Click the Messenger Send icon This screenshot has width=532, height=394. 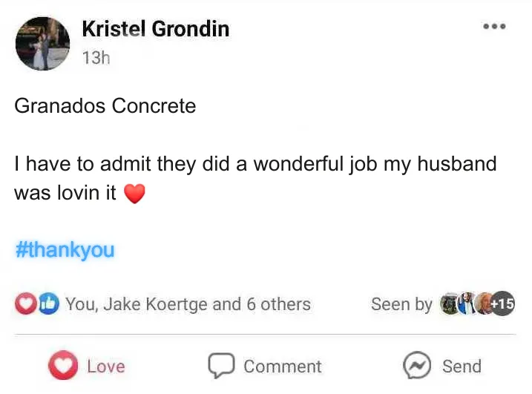click(x=417, y=366)
